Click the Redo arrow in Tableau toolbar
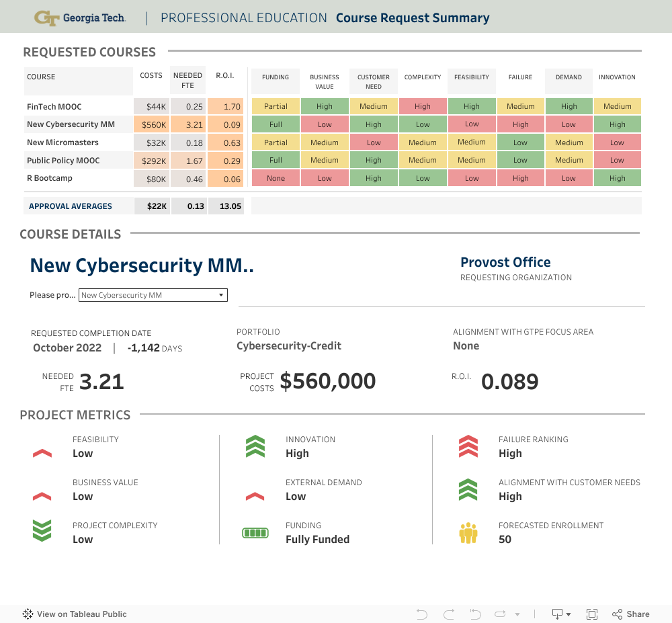This screenshot has width=672, height=623. [449, 614]
